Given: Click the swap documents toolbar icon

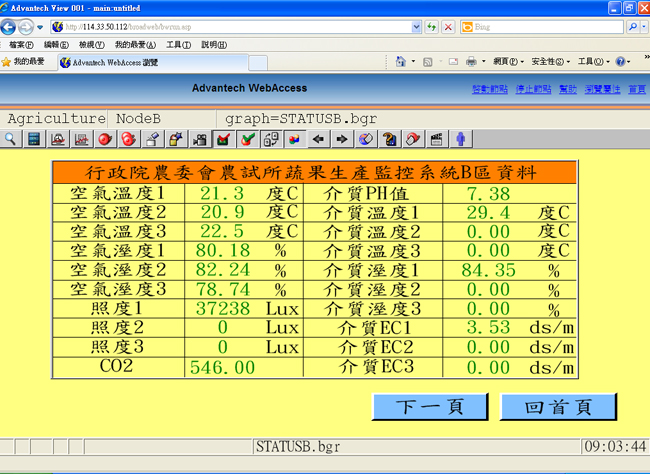Looking at the screenshot, I should point(271,139).
